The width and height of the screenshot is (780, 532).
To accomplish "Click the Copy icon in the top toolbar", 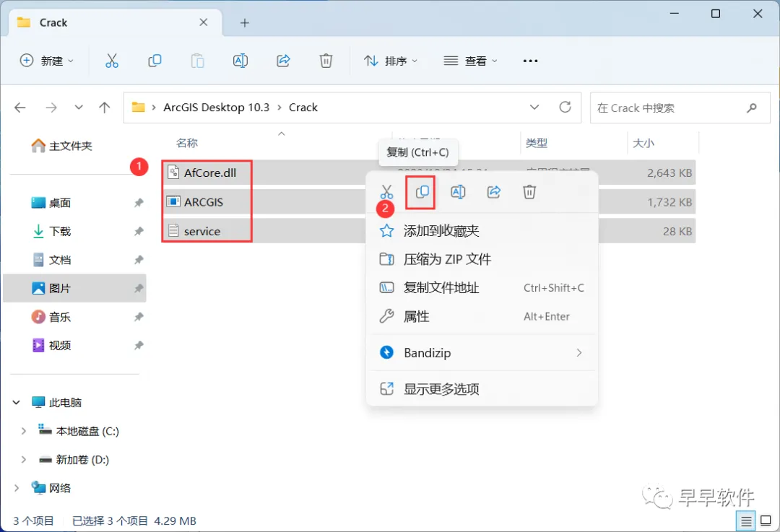I will [x=155, y=61].
